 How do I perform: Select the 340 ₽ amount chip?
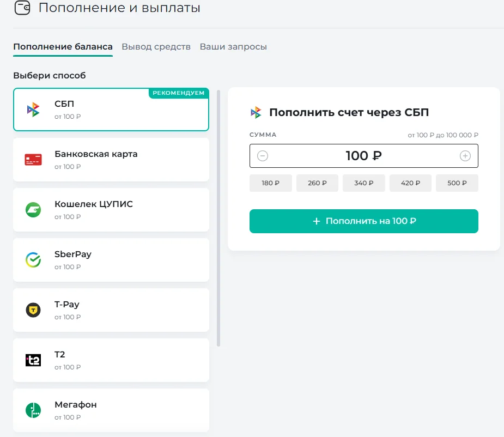coord(363,183)
